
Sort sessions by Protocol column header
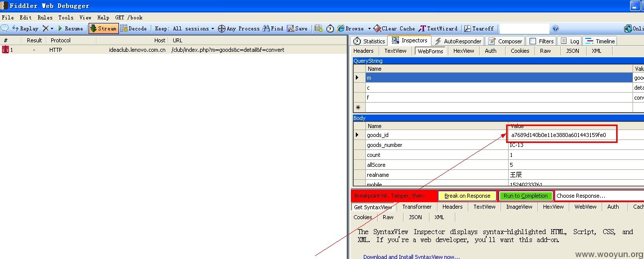tap(61, 40)
